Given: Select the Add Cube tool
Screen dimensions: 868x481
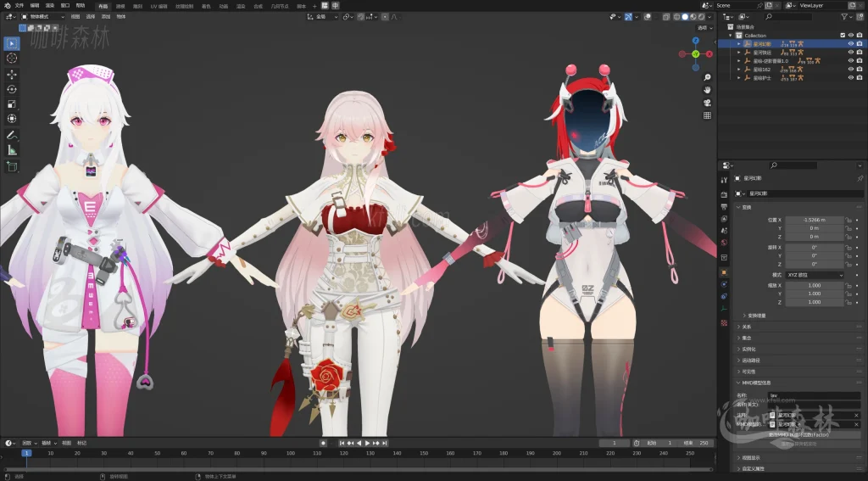Looking at the screenshot, I should point(12,166).
